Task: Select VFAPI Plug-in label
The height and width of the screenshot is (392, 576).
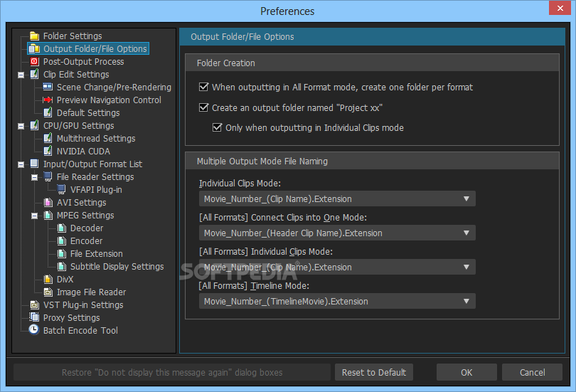Action: point(96,190)
